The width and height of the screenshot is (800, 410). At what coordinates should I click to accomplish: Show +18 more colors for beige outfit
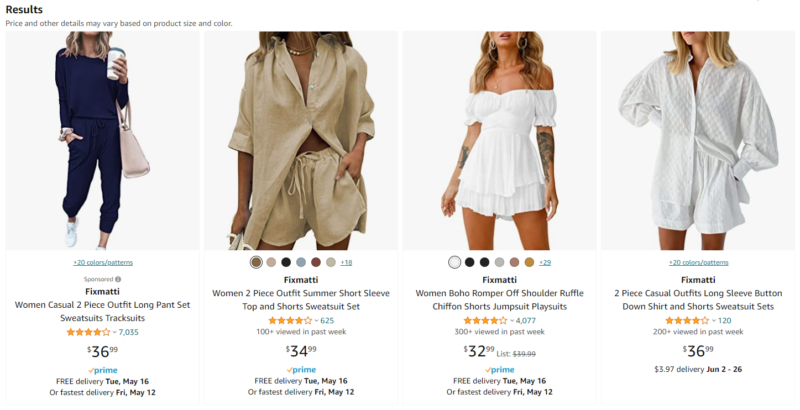[346, 262]
